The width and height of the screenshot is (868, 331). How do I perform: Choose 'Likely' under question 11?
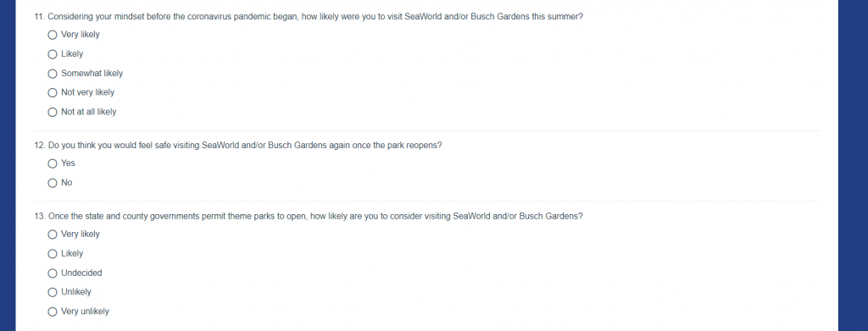pos(53,54)
